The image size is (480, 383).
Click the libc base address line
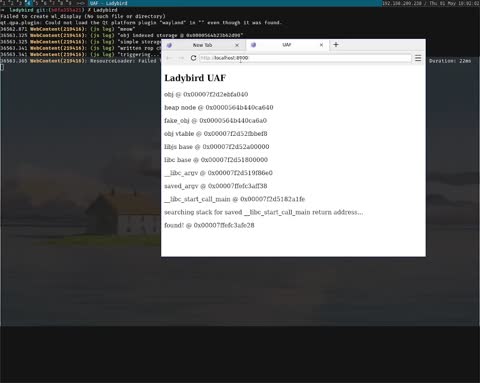216,160
